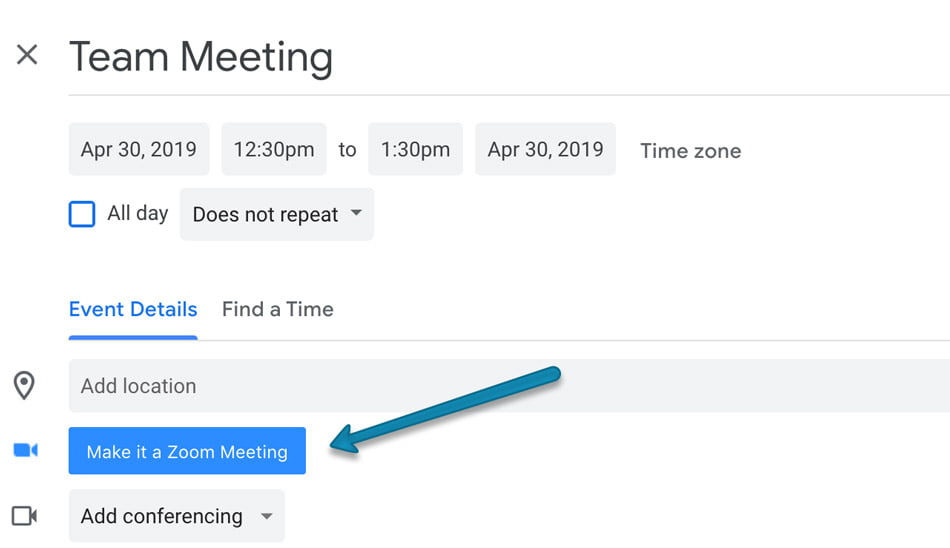The width and height of the screenshot is (950, 548).
Task: Click the arrow beside Does not repeat
Action: [x=356, y=213]
